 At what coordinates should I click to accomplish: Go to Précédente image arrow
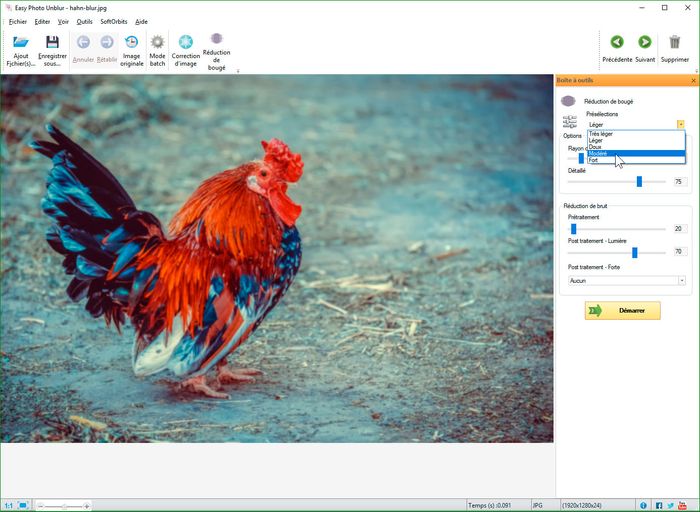tap(617, 42)
